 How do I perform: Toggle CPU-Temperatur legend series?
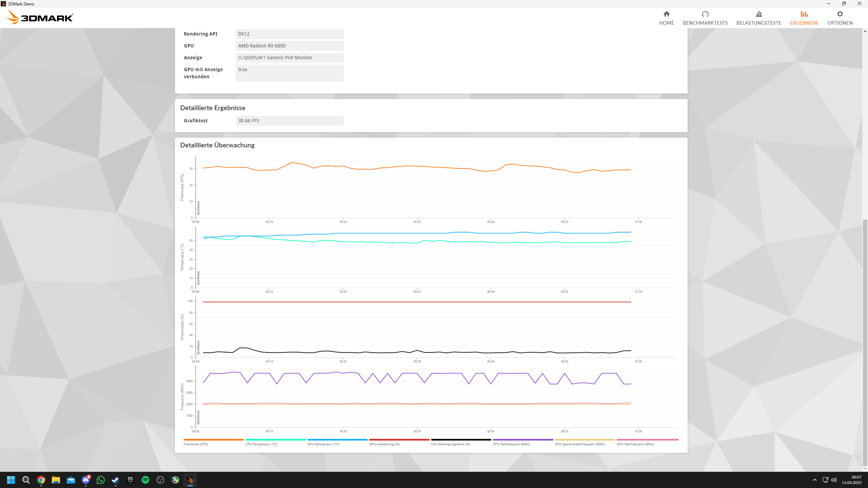261,444
